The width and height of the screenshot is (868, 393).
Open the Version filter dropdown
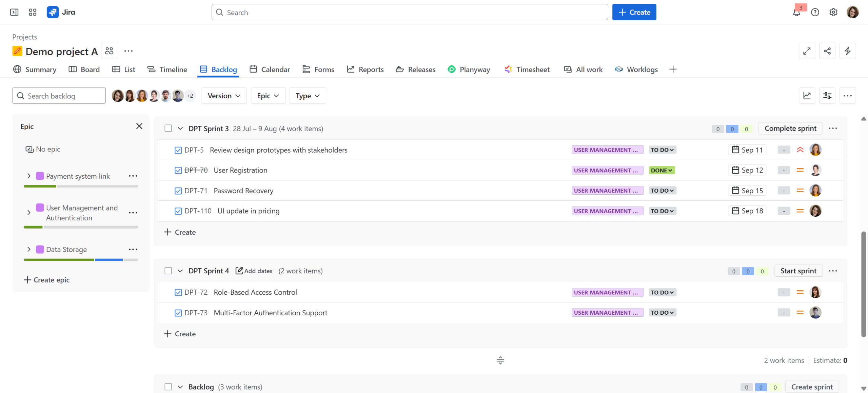(224, 96)
